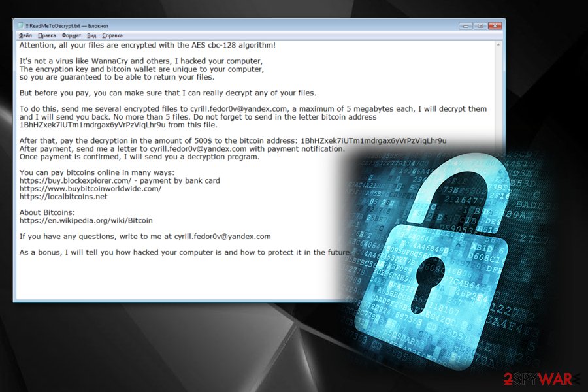Click the Notepad document icon in title bar
This screenshot has height=392, width=588.
21,25
